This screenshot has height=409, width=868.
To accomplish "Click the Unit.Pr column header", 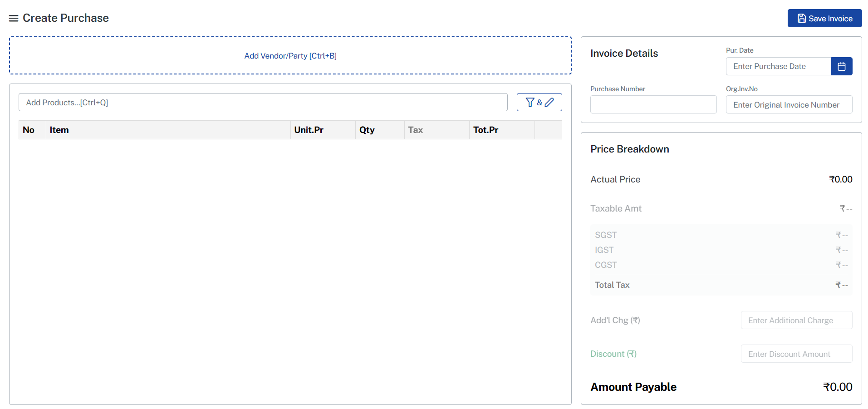I will [323, 130].
